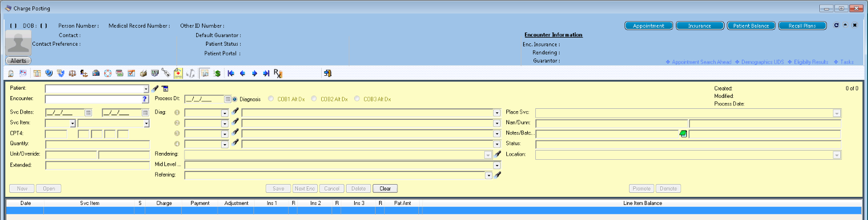Open the Svc Item code dropdown

tap(72, 123)
